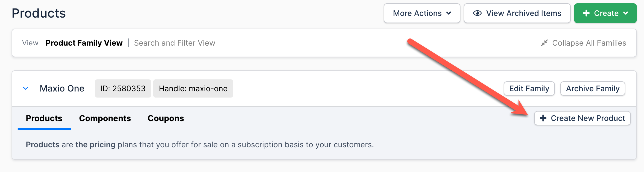The image size is (644, 172).
Task: Click the Maxio One family name
Action: click(62, 88)
